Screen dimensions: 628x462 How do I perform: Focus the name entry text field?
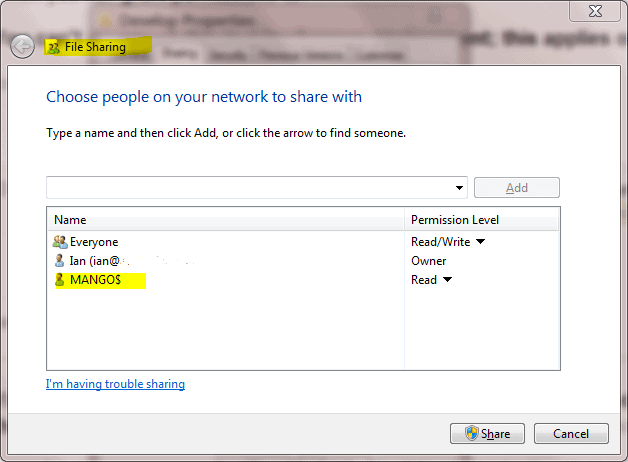coord(250,188)
